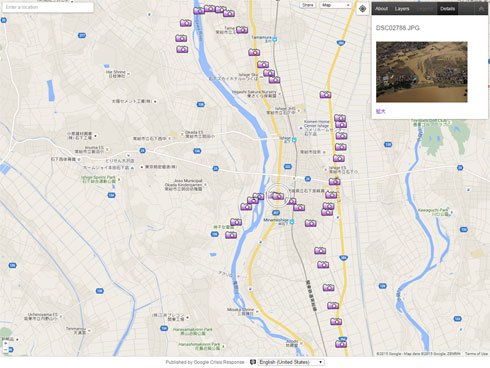This screenshot has width=490, height=368.
Task: Zoom out with the minus button
Action: pos(6,349)
